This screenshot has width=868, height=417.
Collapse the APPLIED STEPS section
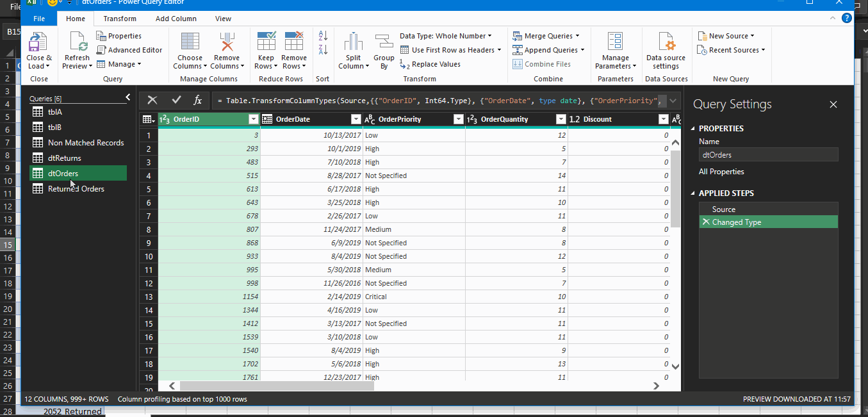(692, 193)
